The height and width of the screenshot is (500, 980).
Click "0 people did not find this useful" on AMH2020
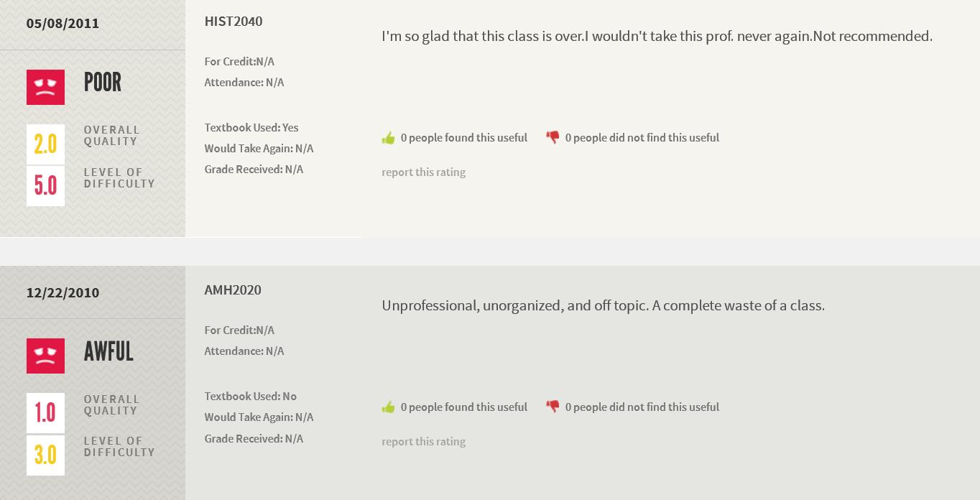[642, 407]
